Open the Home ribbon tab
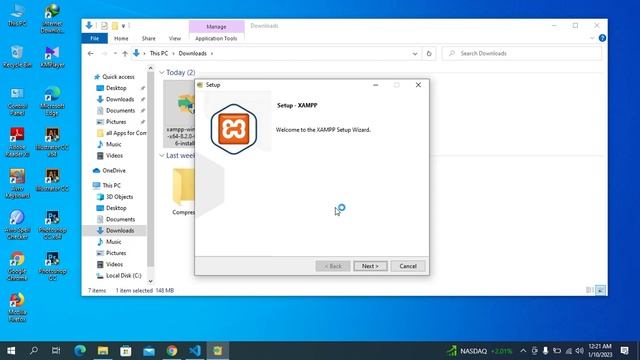This screenshot has height=360, width=640. 121,38
